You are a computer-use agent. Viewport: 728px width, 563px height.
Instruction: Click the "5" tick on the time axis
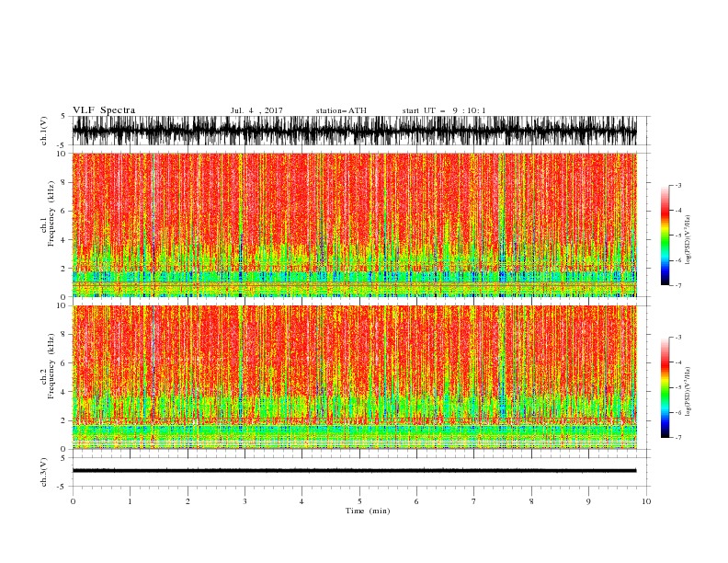click(359, 501)
